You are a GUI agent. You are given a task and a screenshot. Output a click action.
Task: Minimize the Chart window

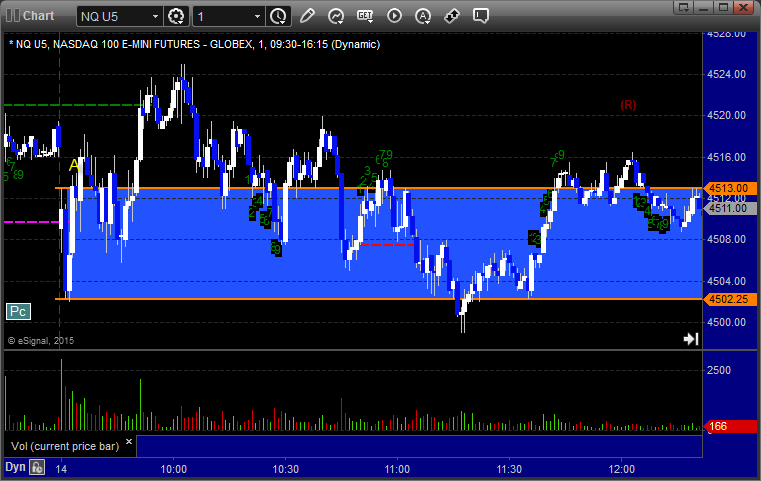click(x=703, y=7)
